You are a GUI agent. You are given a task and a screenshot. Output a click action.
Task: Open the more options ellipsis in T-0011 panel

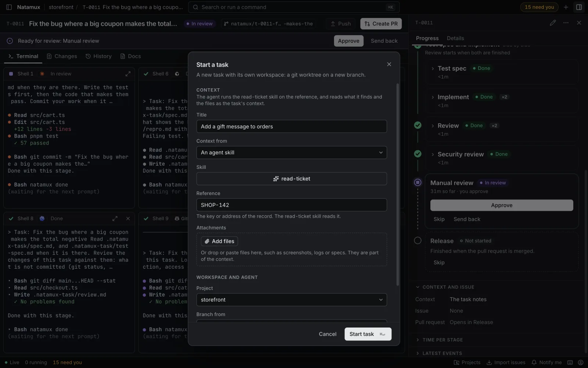point(566,23)
